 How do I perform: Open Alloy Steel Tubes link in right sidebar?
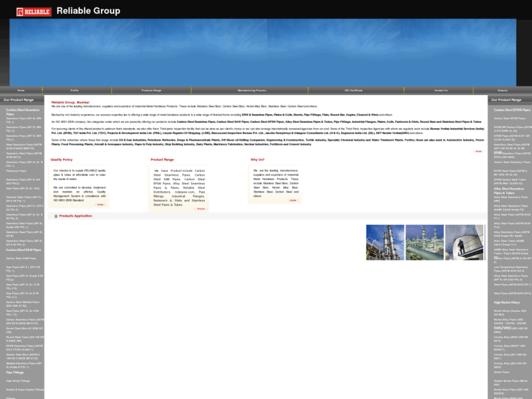509,243
